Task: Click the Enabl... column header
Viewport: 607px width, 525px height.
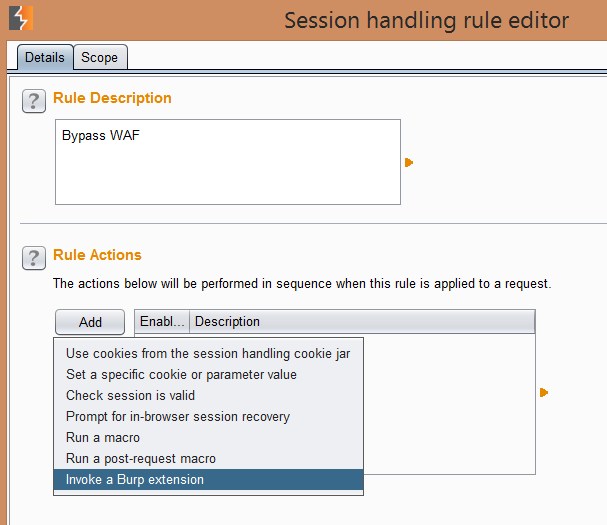Action: (x=162, y=321)
